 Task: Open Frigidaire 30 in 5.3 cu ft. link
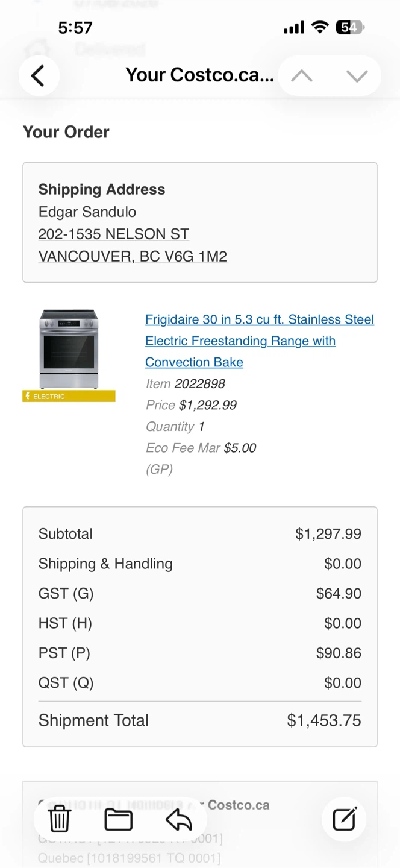[x=260, y=319]
